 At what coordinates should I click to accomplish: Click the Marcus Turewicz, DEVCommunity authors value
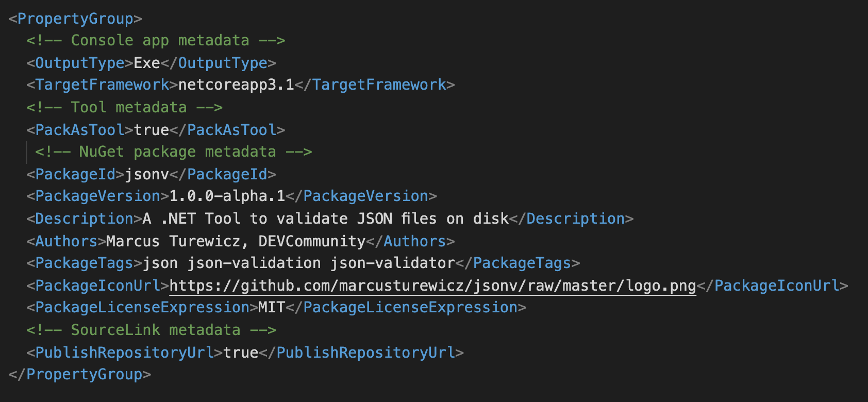(x=236, y=241)
